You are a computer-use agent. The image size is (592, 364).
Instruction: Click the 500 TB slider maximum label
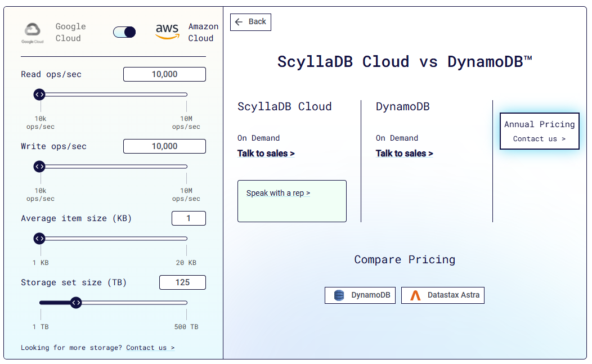(x=186, y=327)
